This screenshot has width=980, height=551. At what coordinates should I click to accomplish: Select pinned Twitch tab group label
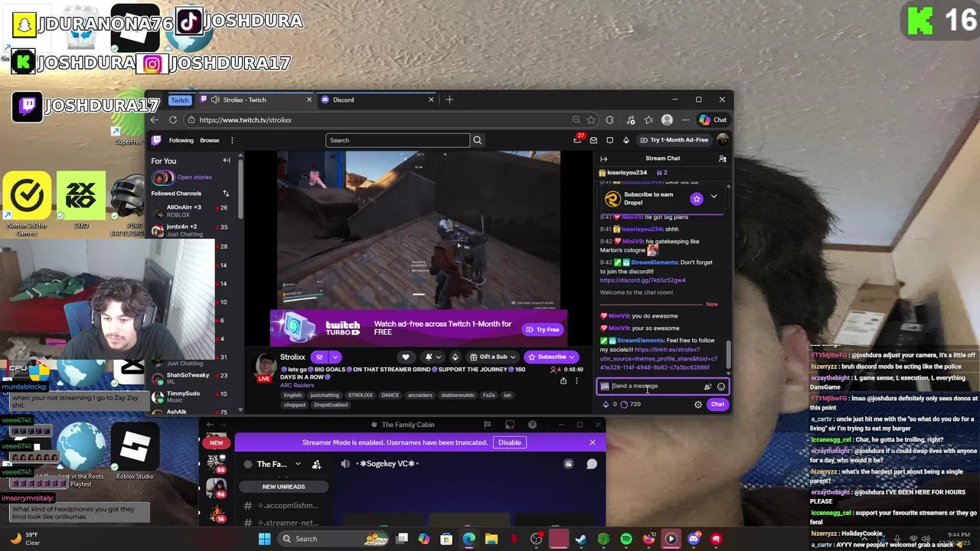(x=180, y=100)
